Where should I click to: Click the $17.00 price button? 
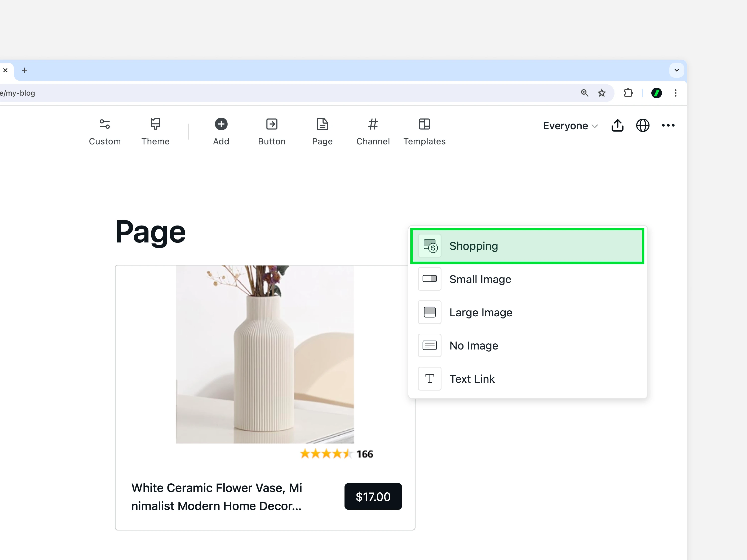(x=373, y=497)
